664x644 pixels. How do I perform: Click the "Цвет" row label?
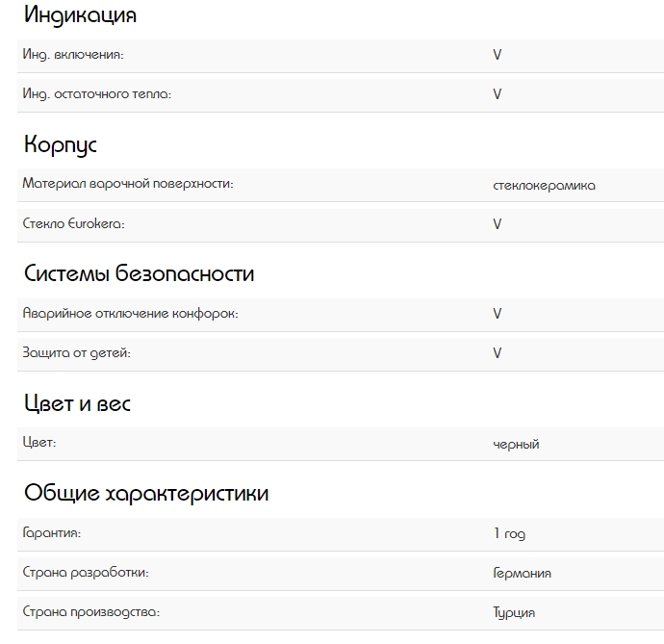coord(39,443)
